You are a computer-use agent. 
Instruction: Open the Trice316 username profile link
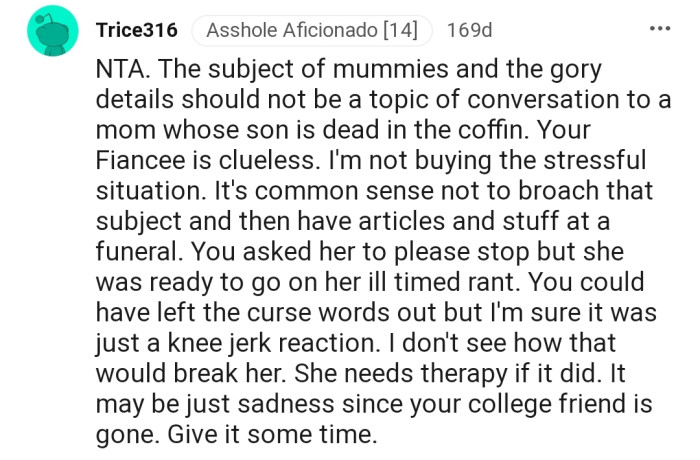[136, 30]
